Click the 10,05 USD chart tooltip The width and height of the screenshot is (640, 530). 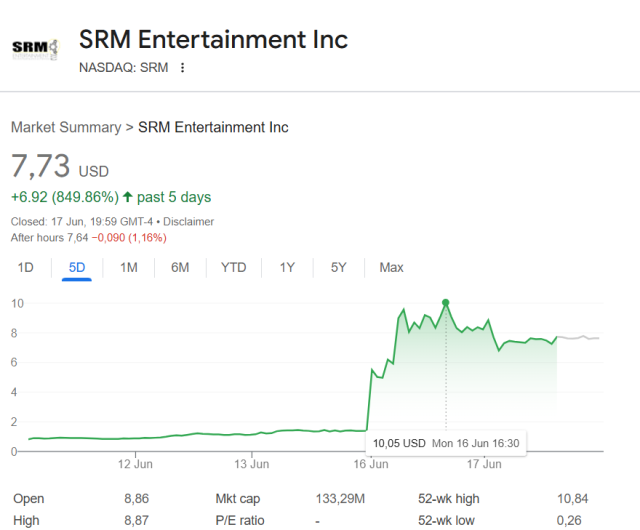(x=446, y=443)
